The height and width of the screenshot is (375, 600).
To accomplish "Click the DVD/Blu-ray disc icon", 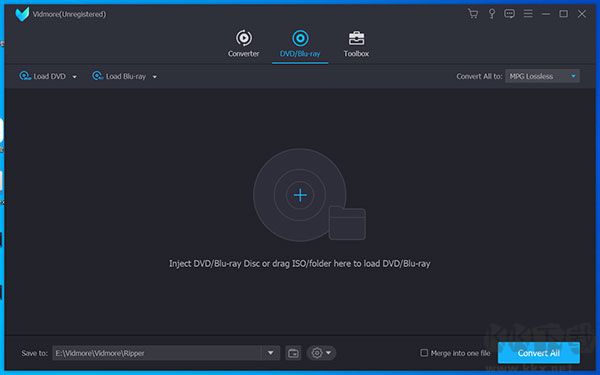I will click(x=300, y=38).
